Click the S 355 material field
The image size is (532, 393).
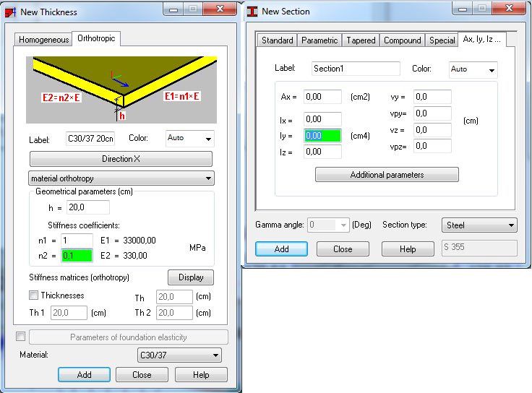[479, 248]
